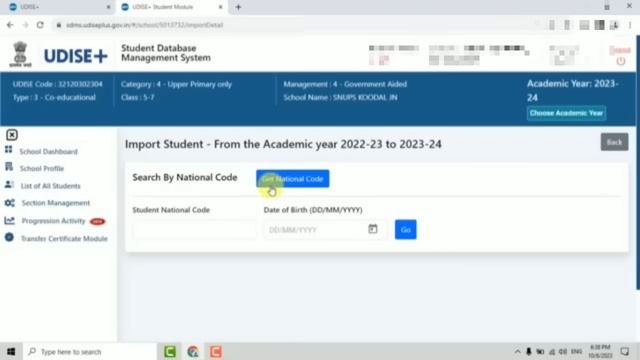Open the date picker calendar icon
The height and width of the screenshot is (360, 640).
click(373, 229)
